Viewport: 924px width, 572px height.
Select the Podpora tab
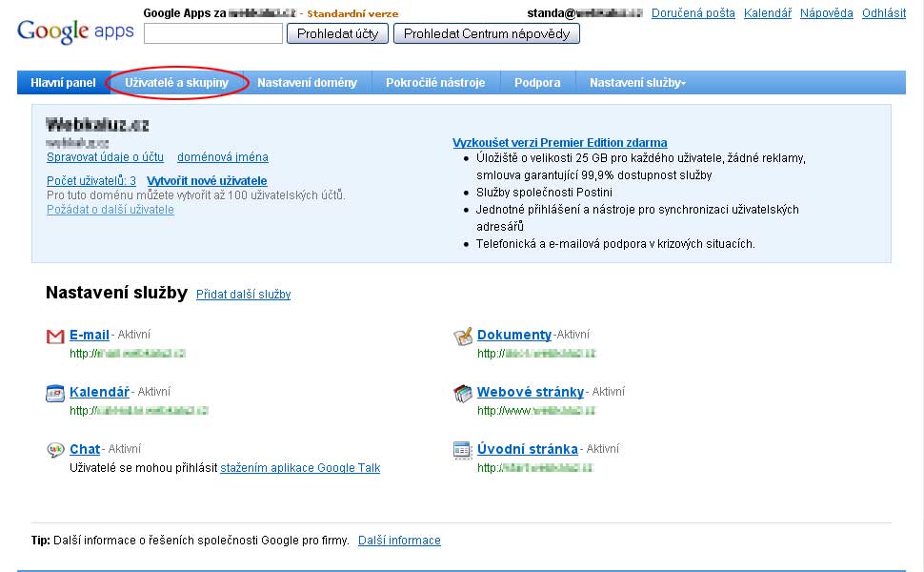point(537,83)
